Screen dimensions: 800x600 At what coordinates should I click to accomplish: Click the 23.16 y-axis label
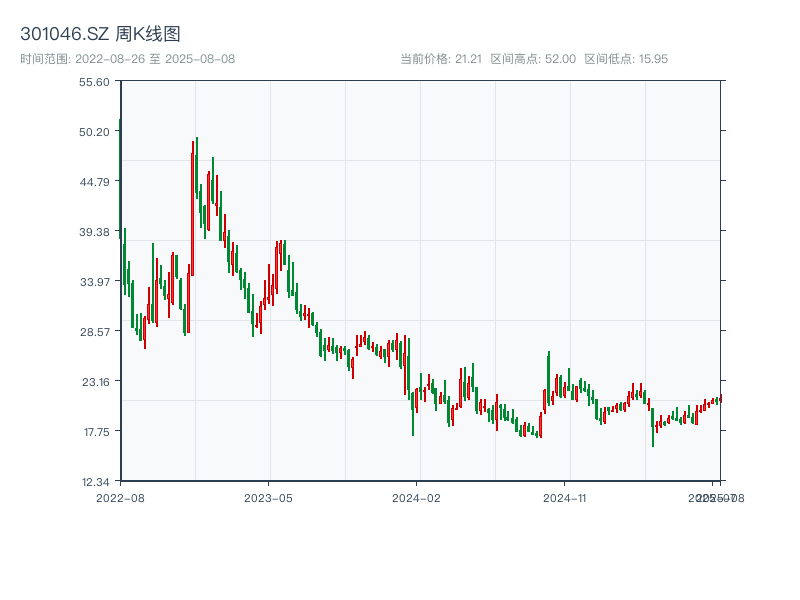point(94,382)
